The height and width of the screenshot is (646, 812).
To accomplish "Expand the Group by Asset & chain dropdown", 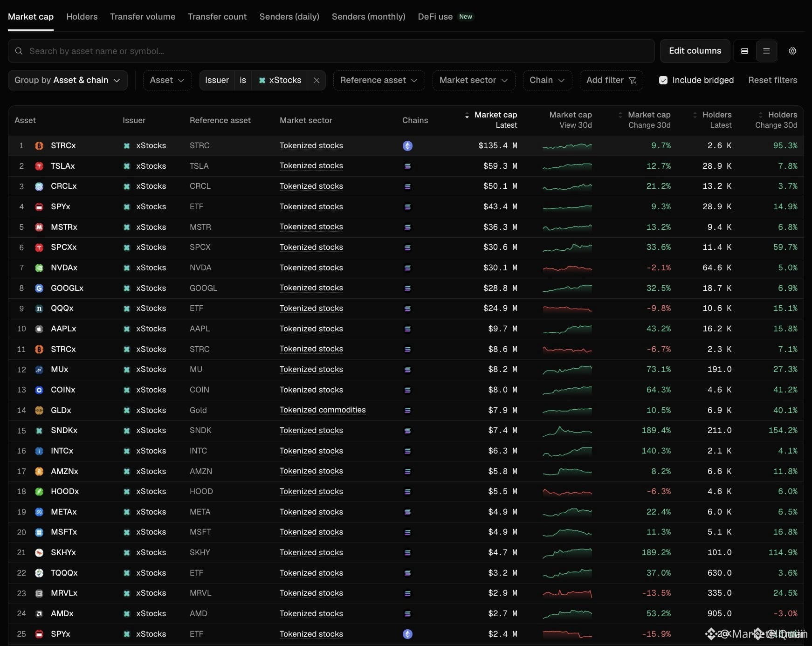I will (x=68, y=80).
